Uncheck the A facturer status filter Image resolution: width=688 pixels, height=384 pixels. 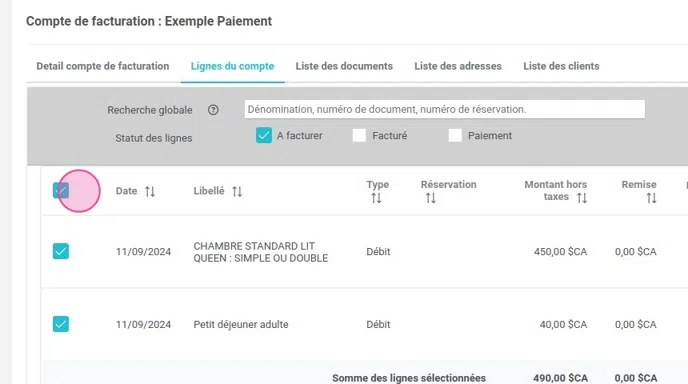click(264, 135)
